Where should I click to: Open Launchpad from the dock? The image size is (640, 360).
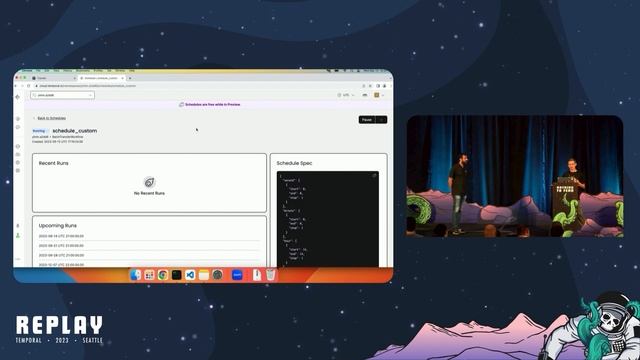[x=149, y=275]
